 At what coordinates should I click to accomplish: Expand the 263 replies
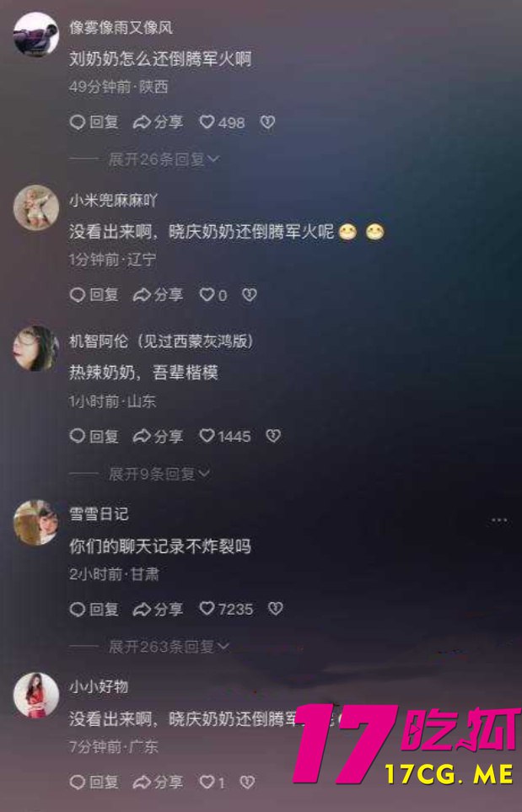tap(169, 646)
